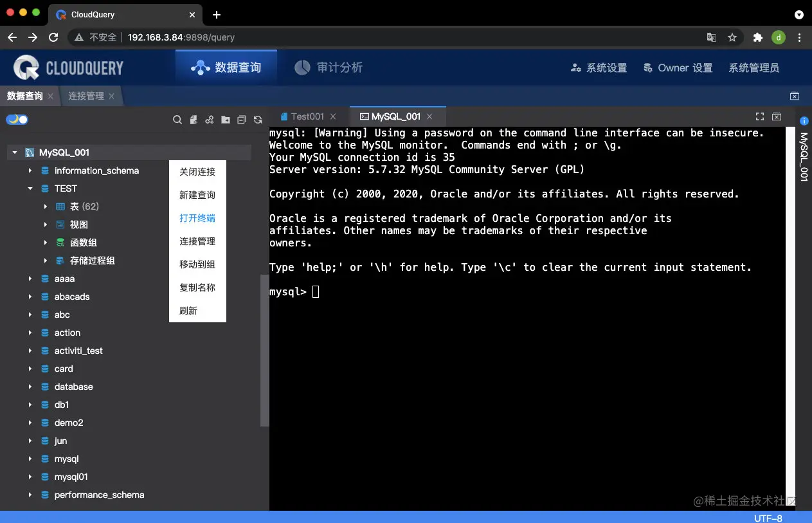Viewport: 812px width, 523px height.
Task: Open the browser extensions puzzle icon
Action: pos(758,37)
